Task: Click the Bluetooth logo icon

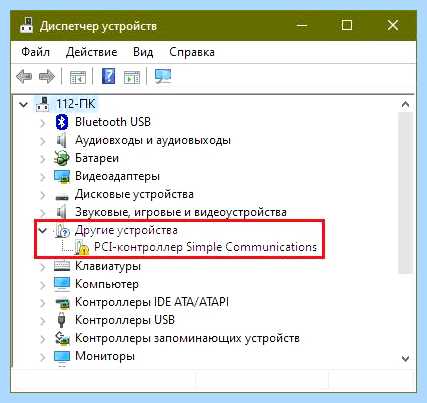Action: click(x=62, y=122)
